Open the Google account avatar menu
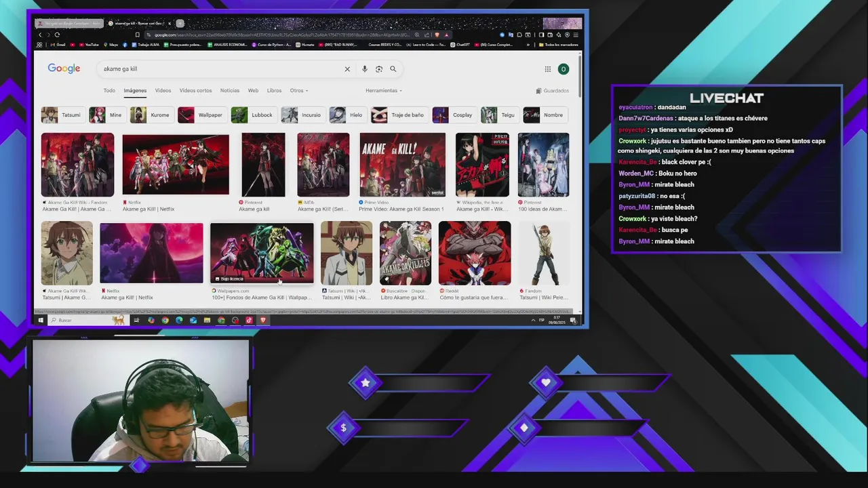The height and width of the screenshot is (488, 868). 563,69
